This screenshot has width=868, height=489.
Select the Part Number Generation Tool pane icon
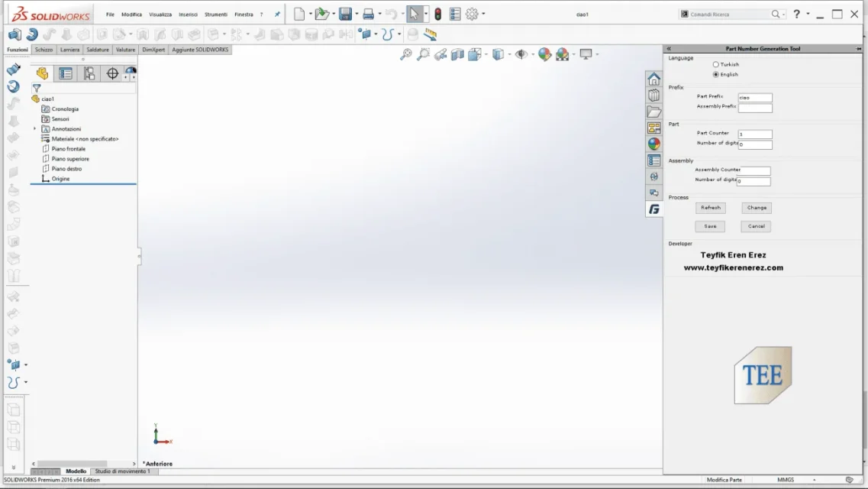[653, 209]
